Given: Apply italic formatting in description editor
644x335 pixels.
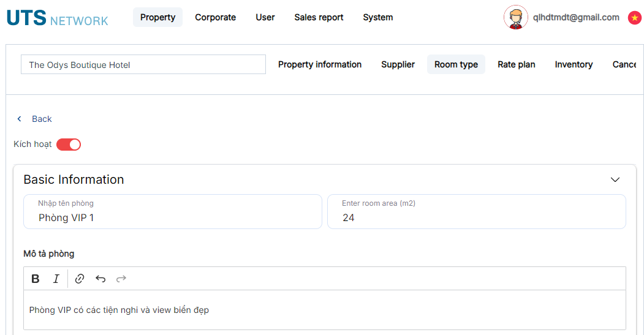Looking at the screenshot, I should click(56, 279).
